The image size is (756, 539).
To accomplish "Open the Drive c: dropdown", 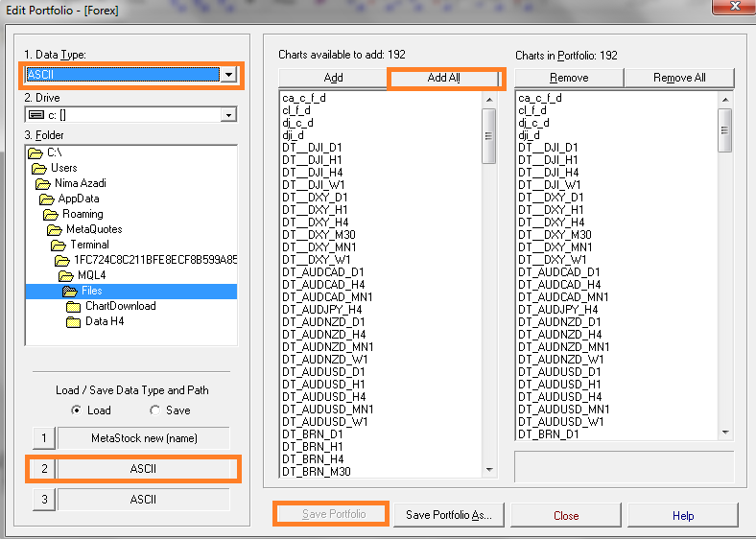I will click(228, 115).
